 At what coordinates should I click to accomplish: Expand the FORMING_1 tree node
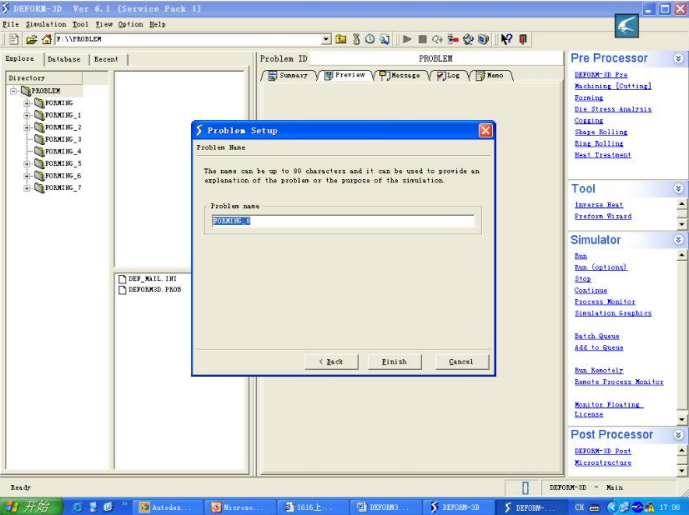coord(27,115)
